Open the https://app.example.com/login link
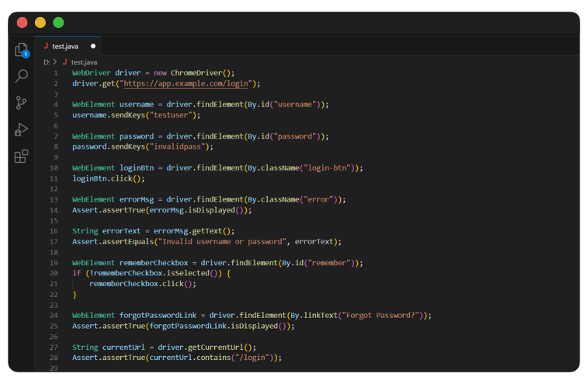 pyautogui.click(x=186, y=83)
